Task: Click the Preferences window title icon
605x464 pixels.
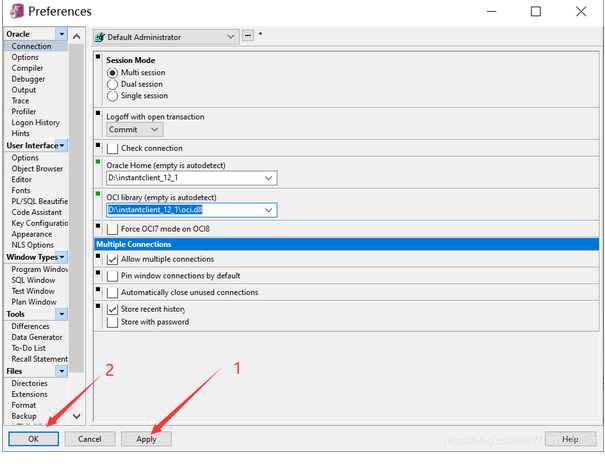Action: pyautogui.click(x=17, y=11)
